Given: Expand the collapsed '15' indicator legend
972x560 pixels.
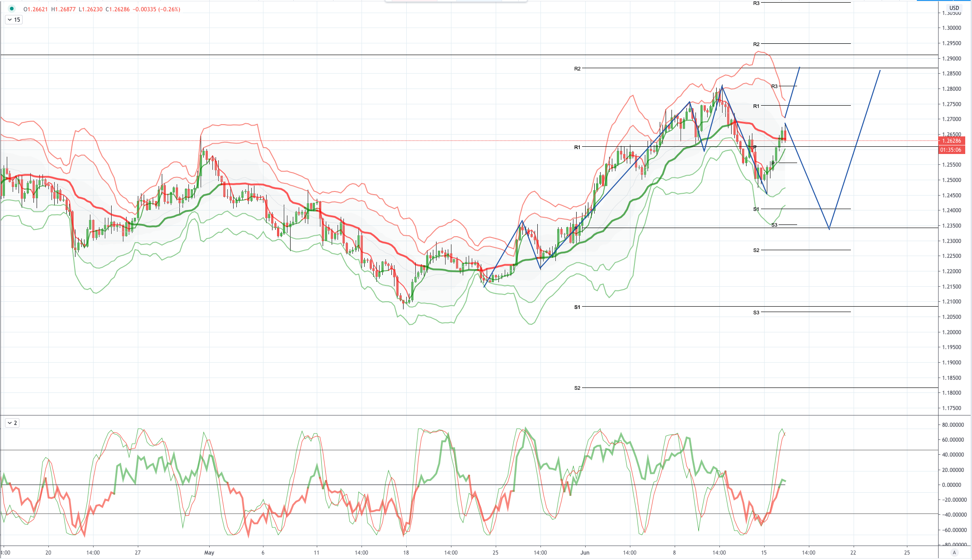Looking at the screenshot, I should [x=14, y=19].
